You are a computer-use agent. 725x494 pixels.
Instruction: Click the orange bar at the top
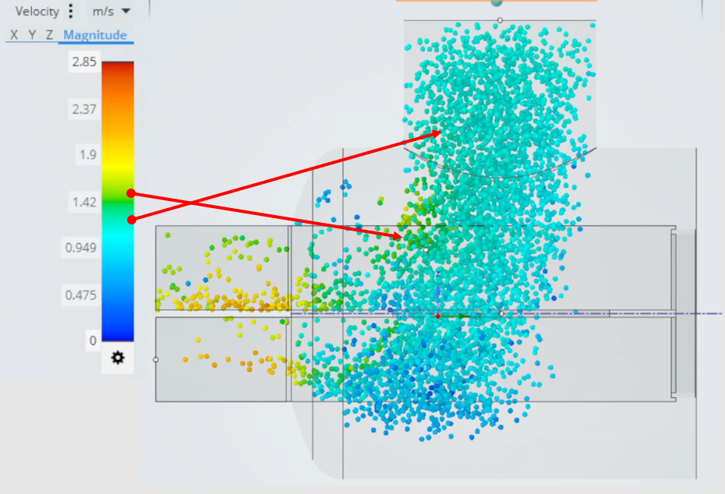[x=497, y=0]
